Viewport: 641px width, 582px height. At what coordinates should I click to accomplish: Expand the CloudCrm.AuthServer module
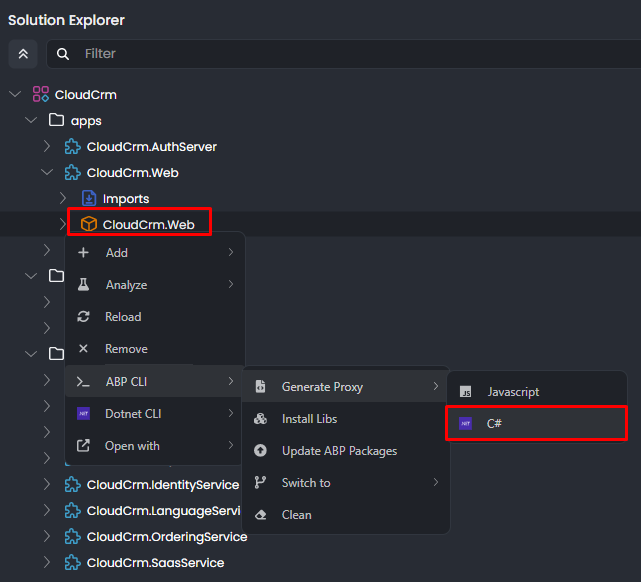pos(47,147)
